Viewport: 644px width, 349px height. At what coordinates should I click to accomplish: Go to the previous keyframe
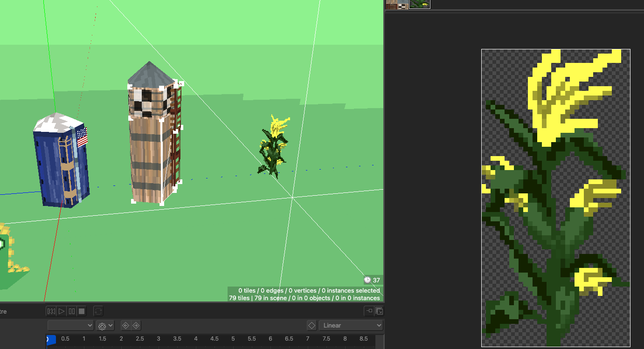pyautogui.click(x=125, y=325)
